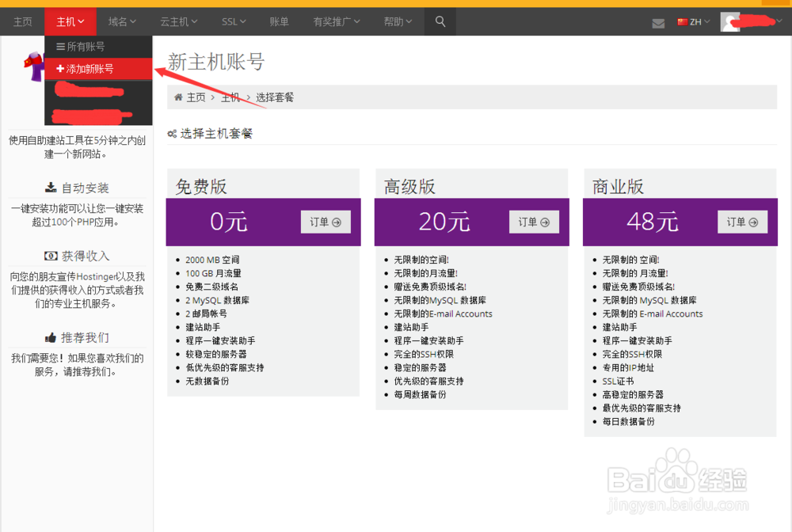Open the 账单 menu item

279,21
